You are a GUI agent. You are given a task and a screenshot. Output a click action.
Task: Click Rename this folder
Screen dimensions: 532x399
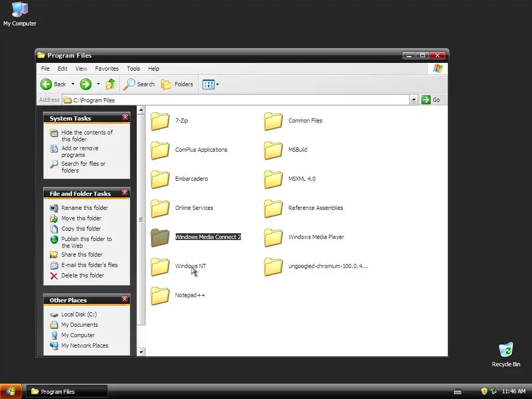click(x=79, y=208)
